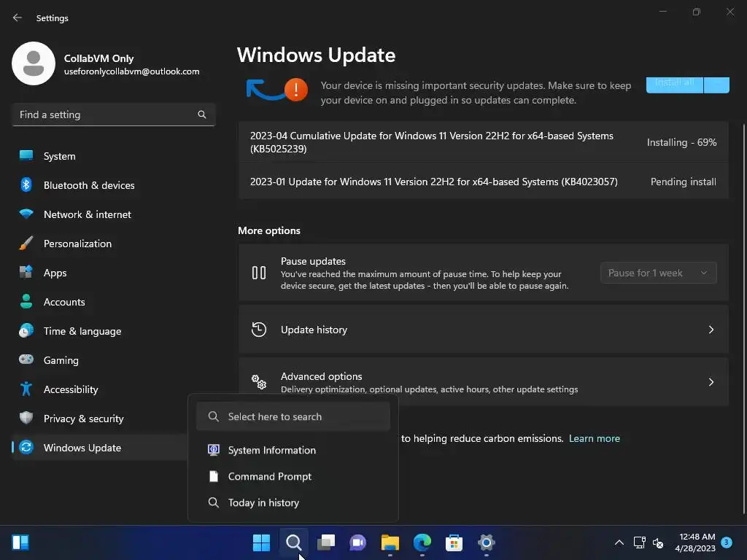Click Select here to search field
The image size is (747, 560).
tap(293, 416)
